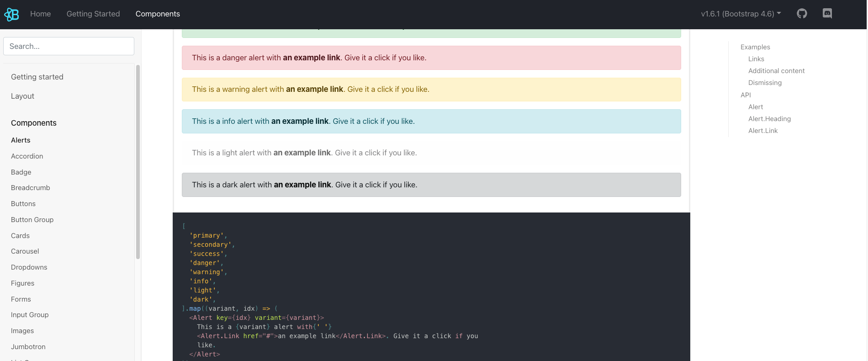
Task: Open Jumbotron page in sidebar
Action: click(x=28, y=347)
